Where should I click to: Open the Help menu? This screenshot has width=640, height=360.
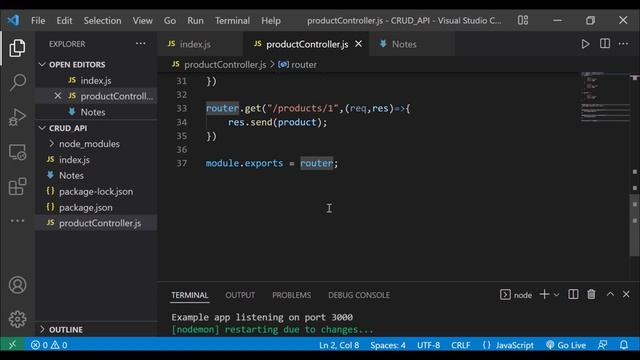tap(271, 20)
